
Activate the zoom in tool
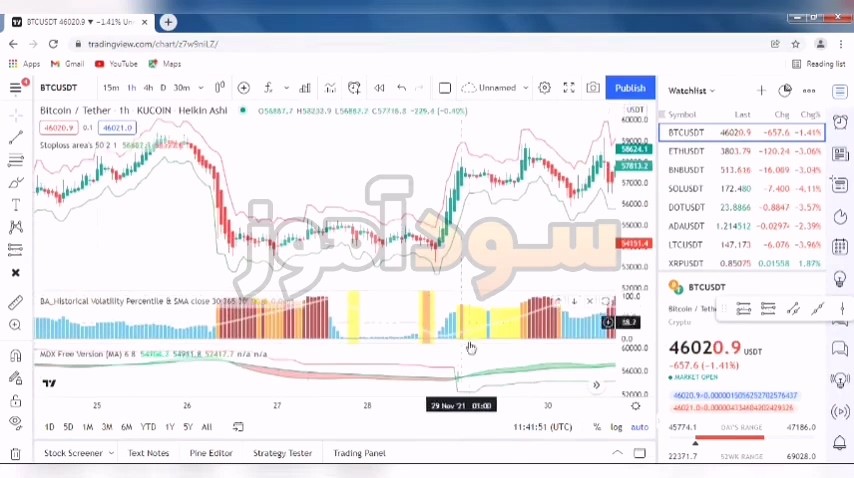coord(16,325)
